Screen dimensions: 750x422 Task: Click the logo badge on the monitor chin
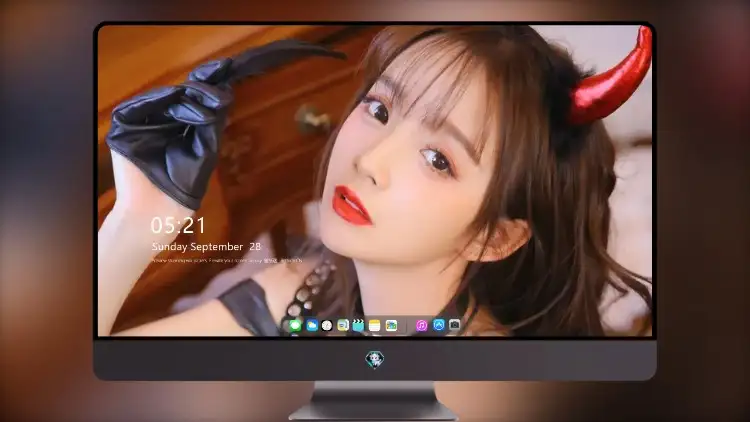pos(375,360)
